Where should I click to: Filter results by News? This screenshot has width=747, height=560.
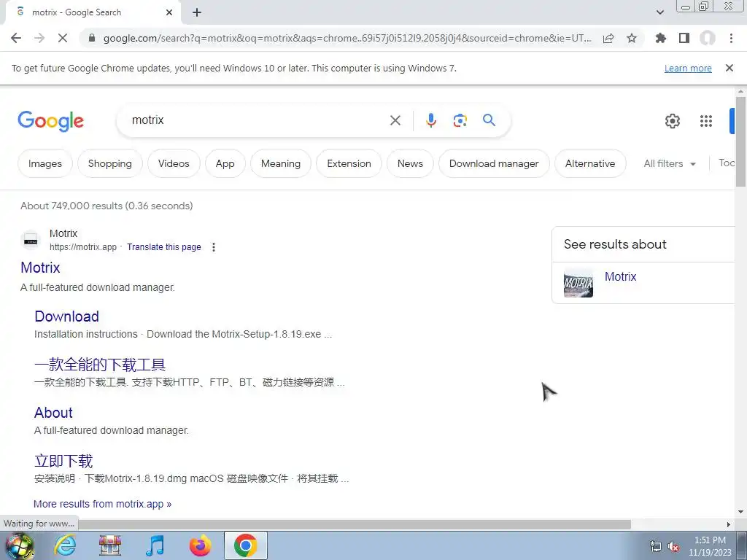click(x=410, y=163)
